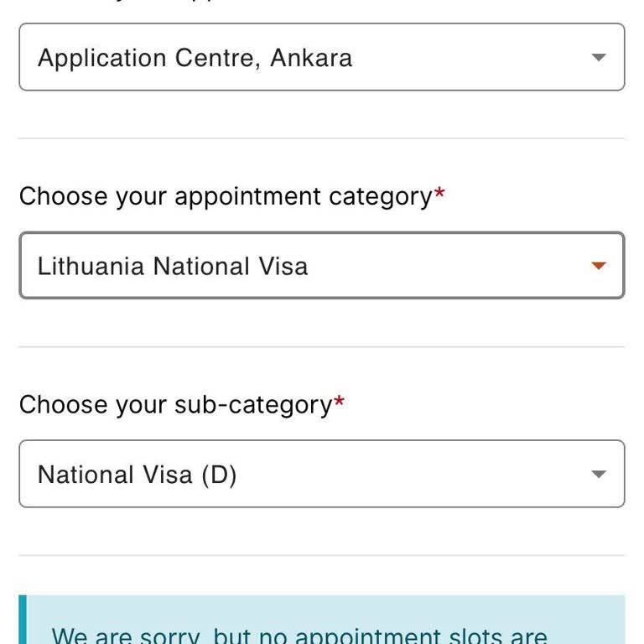
Task: Click the divider line below sub-category field
Action: click(321, 555)
